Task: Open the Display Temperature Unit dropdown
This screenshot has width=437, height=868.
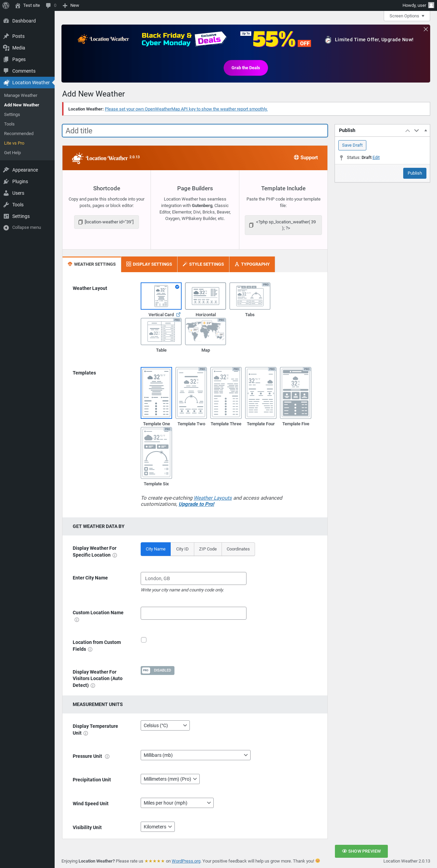Action: [165, 725]
